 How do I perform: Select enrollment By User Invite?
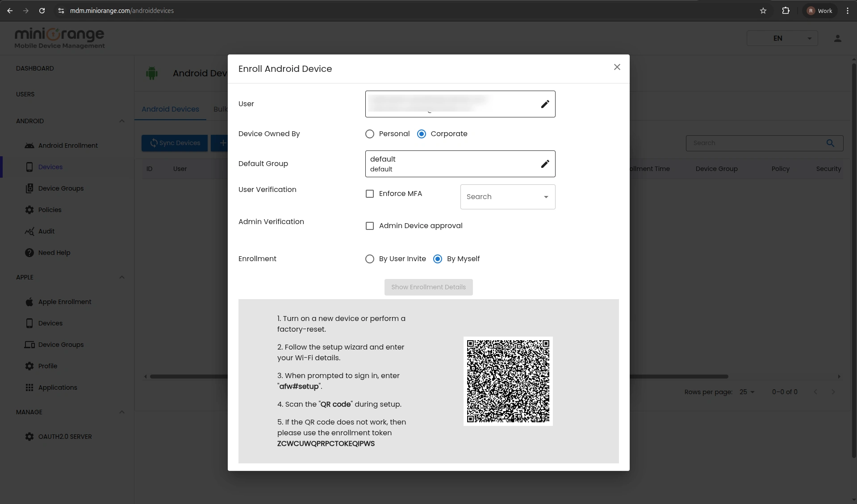(x=370, y=259)
